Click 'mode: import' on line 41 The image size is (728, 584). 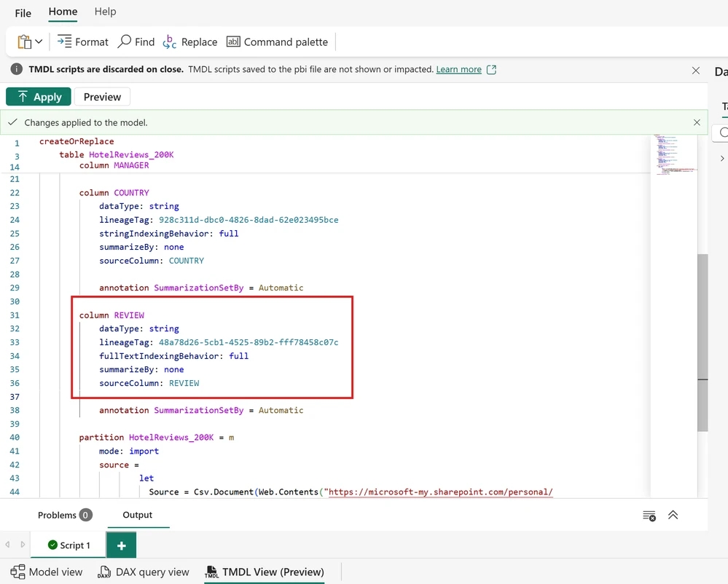click(x=128, y=451)
